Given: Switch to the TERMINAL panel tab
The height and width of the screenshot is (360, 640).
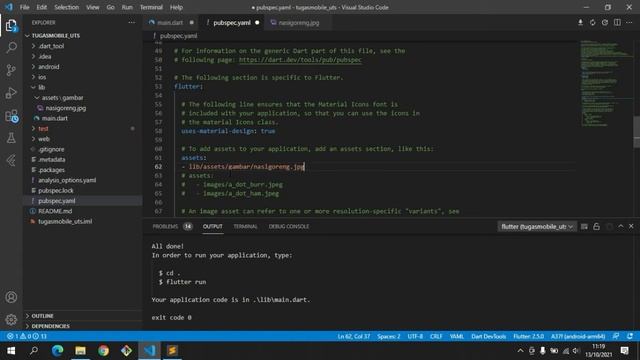Looking at the screenshot, I should pos(245,227).
